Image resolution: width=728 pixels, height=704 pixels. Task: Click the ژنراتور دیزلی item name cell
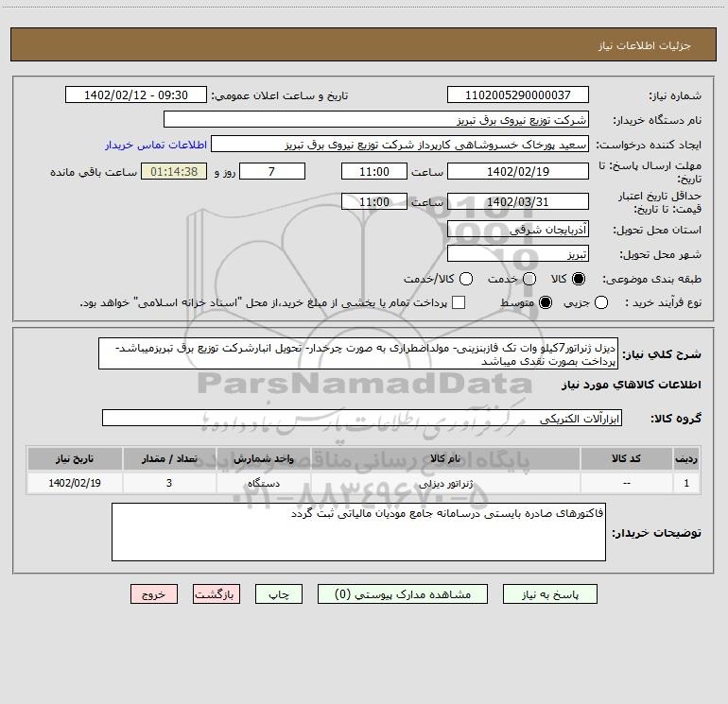[445, 483]
